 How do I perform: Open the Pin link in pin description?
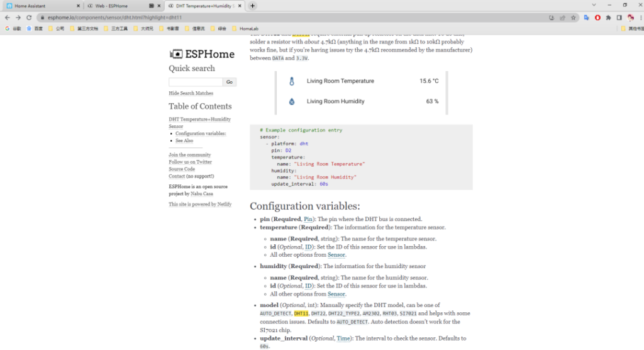point(308,219)
